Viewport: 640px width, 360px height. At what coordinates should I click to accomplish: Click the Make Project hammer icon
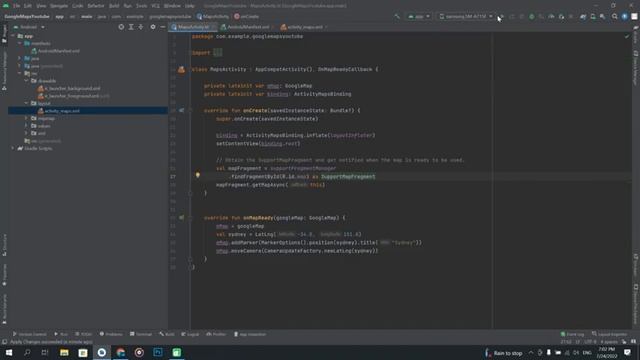pyautogui.click(x=397, y=17)
